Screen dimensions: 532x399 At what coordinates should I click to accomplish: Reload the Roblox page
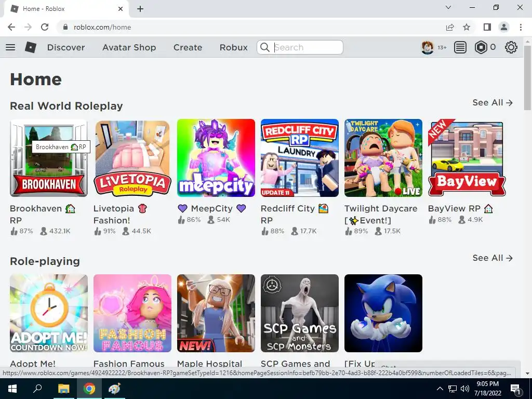(45, 27)
